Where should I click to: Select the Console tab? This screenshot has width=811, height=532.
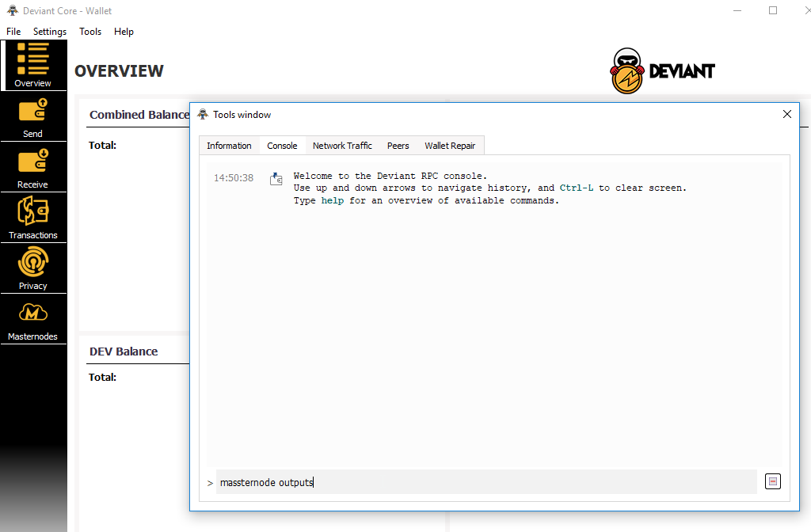pos(282,146)
